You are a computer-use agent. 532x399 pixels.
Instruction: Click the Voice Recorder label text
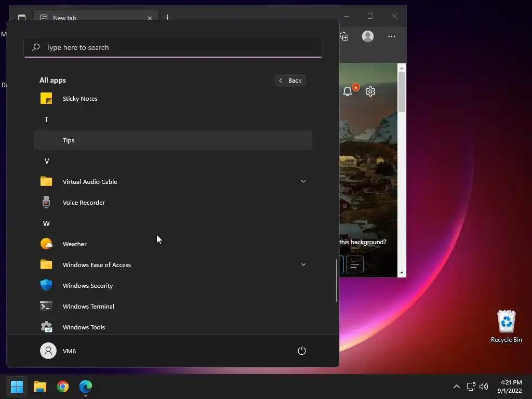84,203
